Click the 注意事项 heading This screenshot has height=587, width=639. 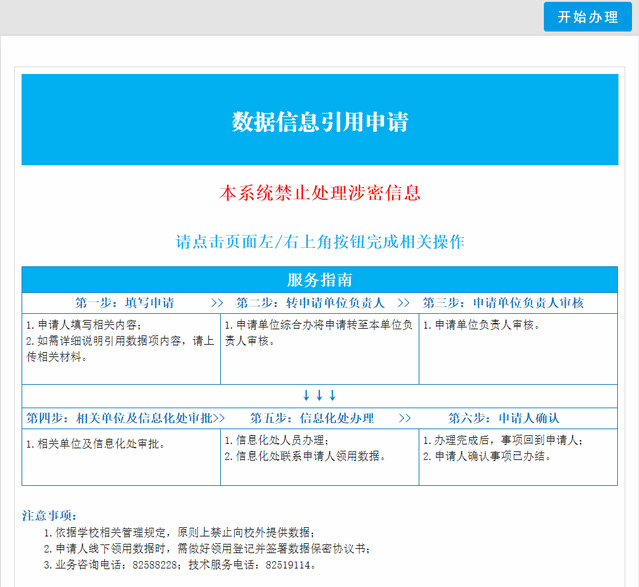48,515
